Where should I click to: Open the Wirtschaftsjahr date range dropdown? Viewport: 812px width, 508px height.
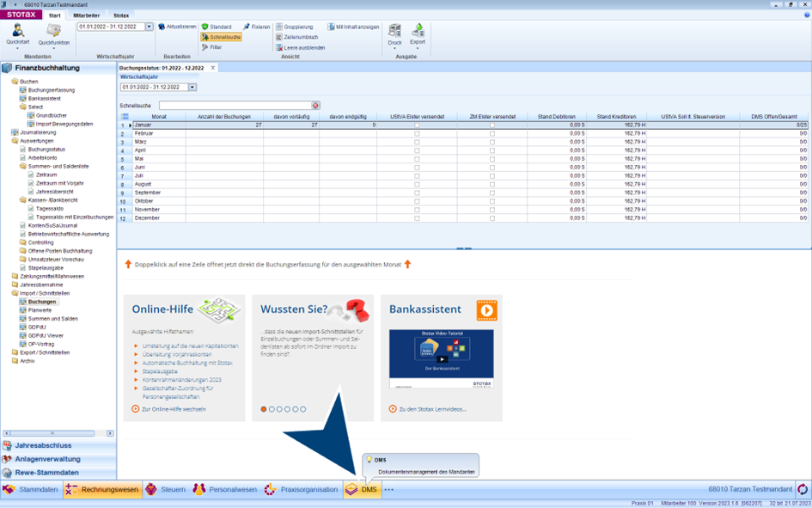point(193,86)
